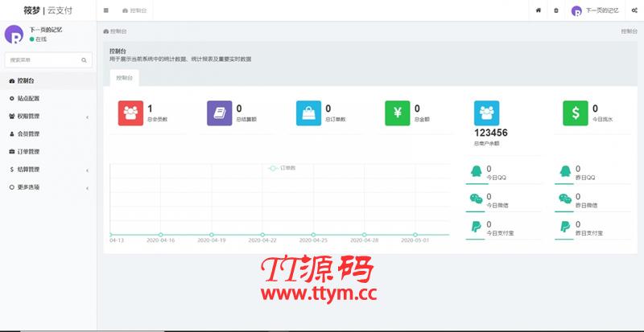Open the settings cogs icon at top right
Image resolution: width=644 pixels, height=332 pixels.
tap(634, 10)
